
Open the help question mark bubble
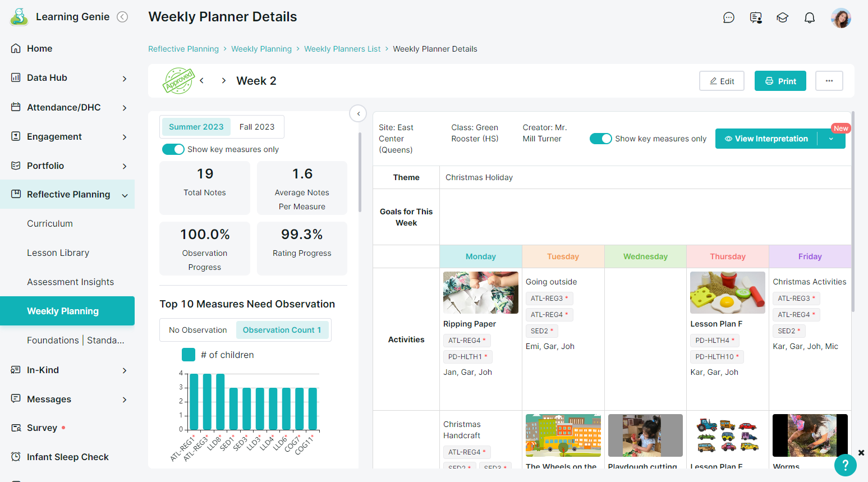tap(845, 465)
